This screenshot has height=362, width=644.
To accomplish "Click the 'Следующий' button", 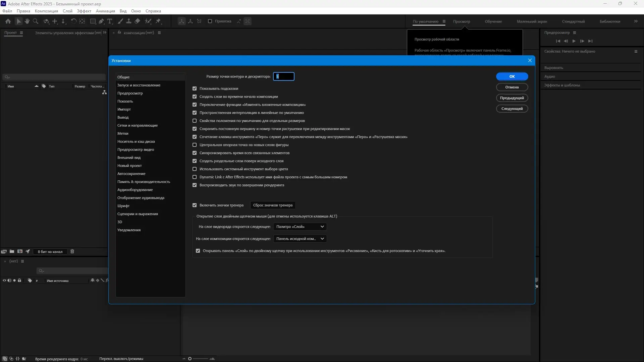I will pyautogui.click(x=512, y=109).
